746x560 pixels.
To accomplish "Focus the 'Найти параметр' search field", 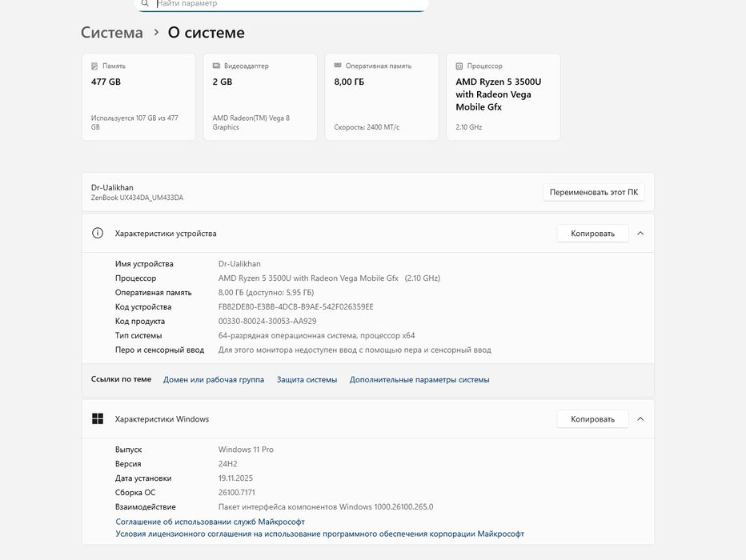I will (282, 4).
